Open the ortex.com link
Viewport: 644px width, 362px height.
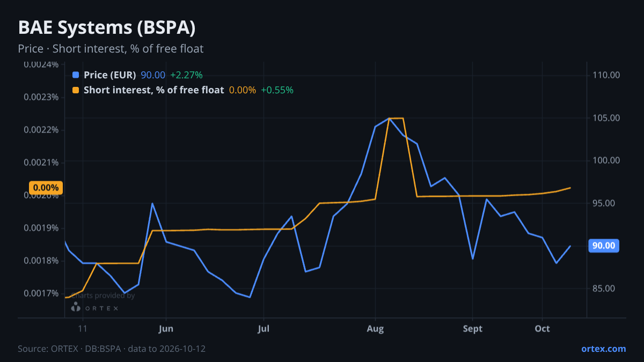[603, 349]
